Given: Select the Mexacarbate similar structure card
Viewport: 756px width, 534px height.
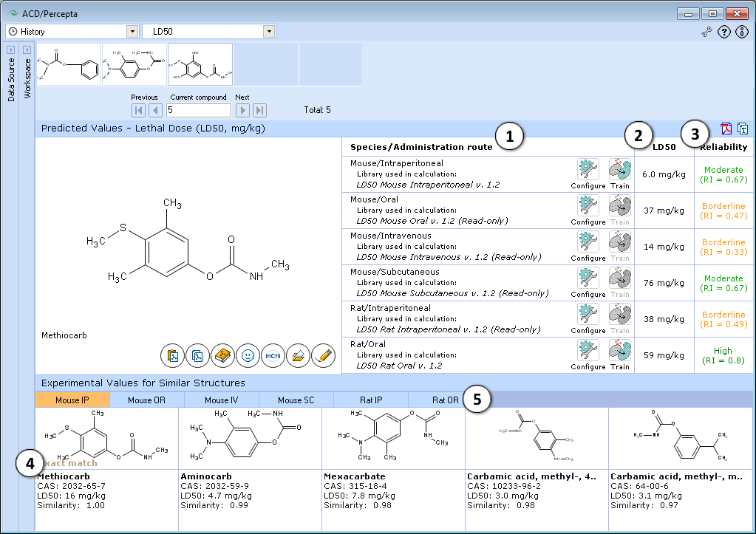Looking at the screenshot, I should pyautogui.click(x=393, y=469).
